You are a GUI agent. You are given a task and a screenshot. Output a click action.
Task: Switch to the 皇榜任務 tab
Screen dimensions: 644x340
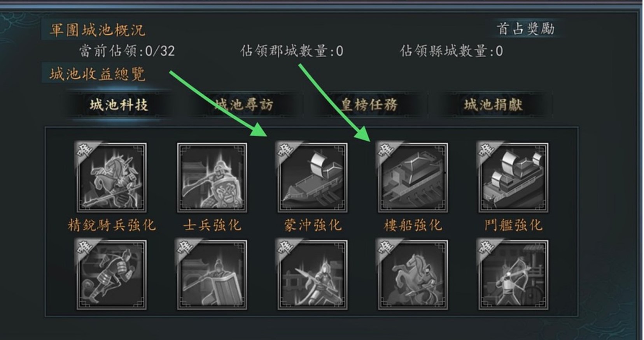pyautogui.click(x=369, y=105)
